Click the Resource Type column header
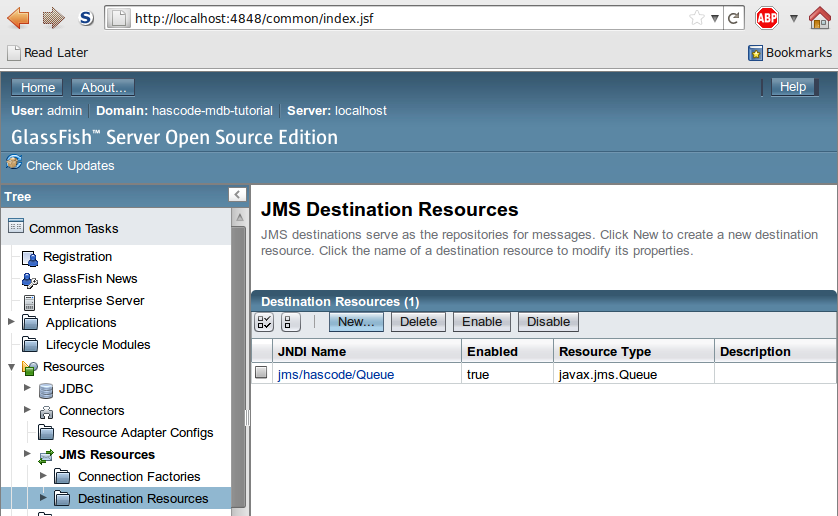The image size is (838, 516). [x=634, y=351]
